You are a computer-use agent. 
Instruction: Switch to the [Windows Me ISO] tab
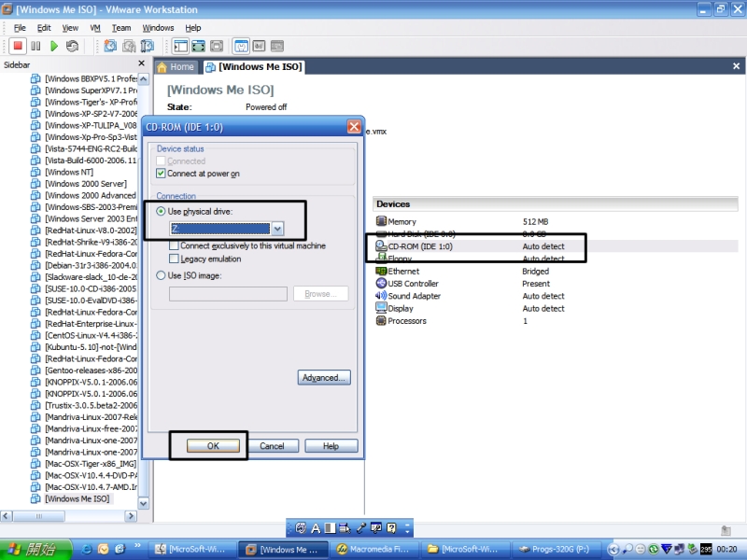point(254,66)
